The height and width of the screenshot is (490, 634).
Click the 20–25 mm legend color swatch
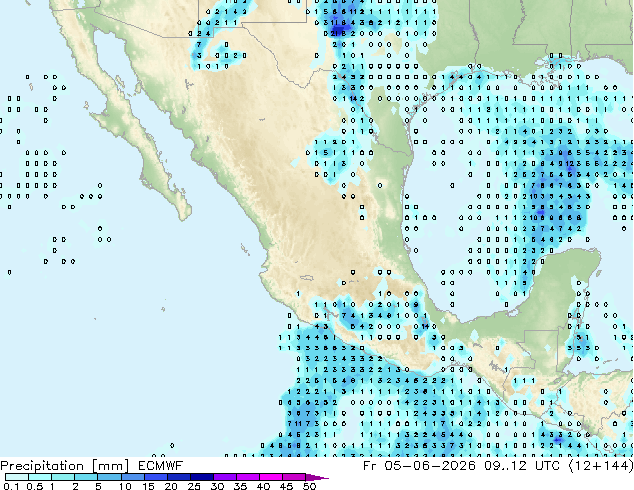click(179, 477)
